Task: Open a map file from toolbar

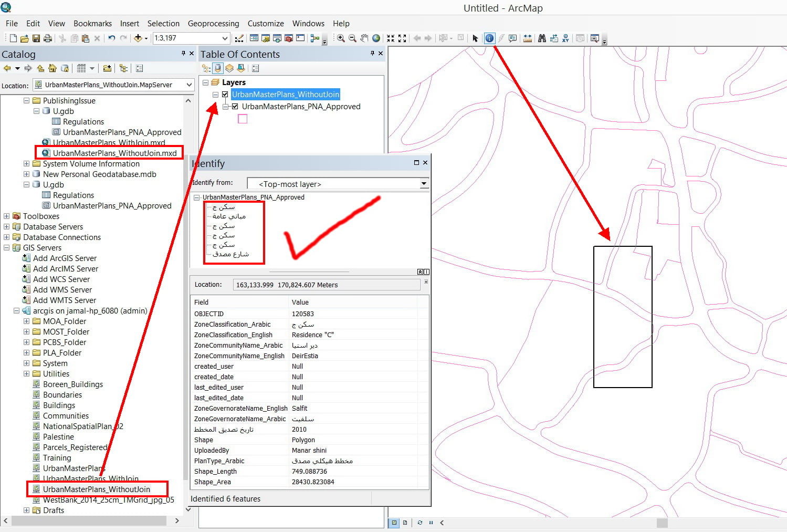Action: coord(25,38)
